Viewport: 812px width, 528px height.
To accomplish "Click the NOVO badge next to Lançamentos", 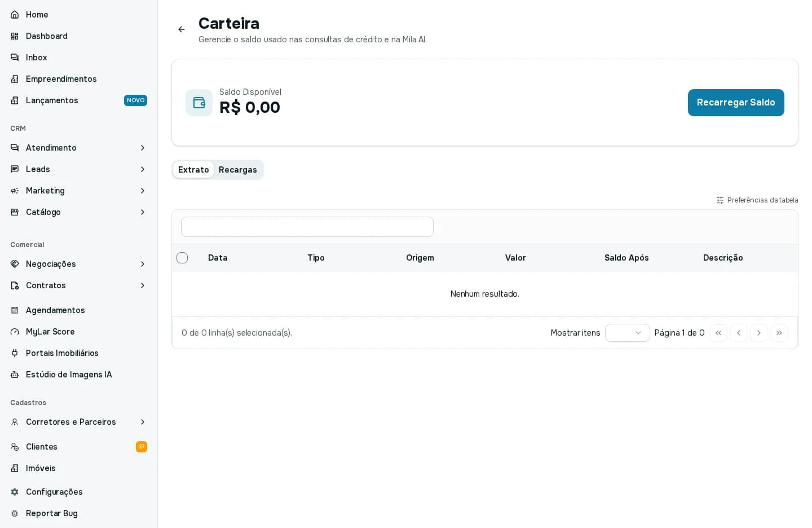I will (135, 100).
